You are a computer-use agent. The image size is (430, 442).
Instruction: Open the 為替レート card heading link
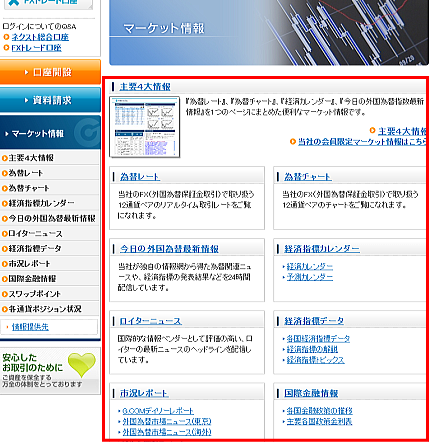point(140,177)
